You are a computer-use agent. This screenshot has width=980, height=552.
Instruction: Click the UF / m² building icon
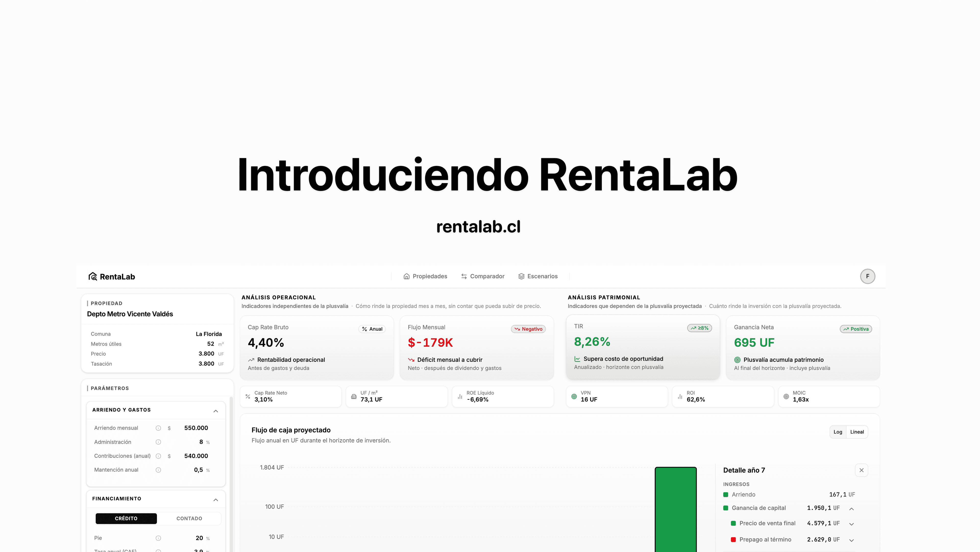[354, 397]
